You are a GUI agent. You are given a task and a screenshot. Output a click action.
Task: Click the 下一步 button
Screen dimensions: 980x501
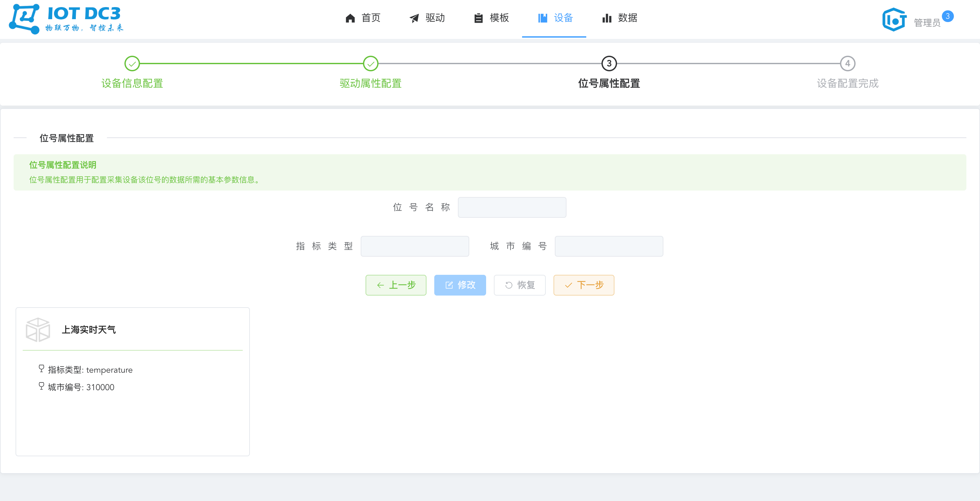click(x=584, y=285)
